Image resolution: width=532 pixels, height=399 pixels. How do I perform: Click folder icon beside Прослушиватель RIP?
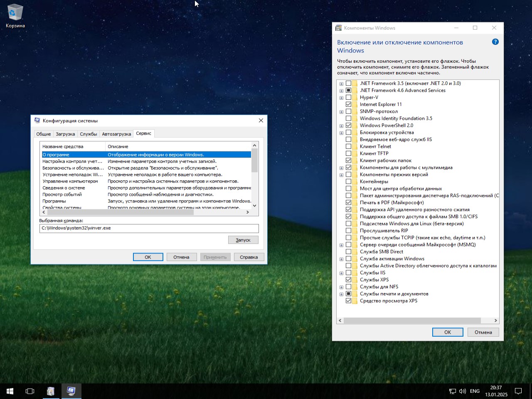click(355, 230)
